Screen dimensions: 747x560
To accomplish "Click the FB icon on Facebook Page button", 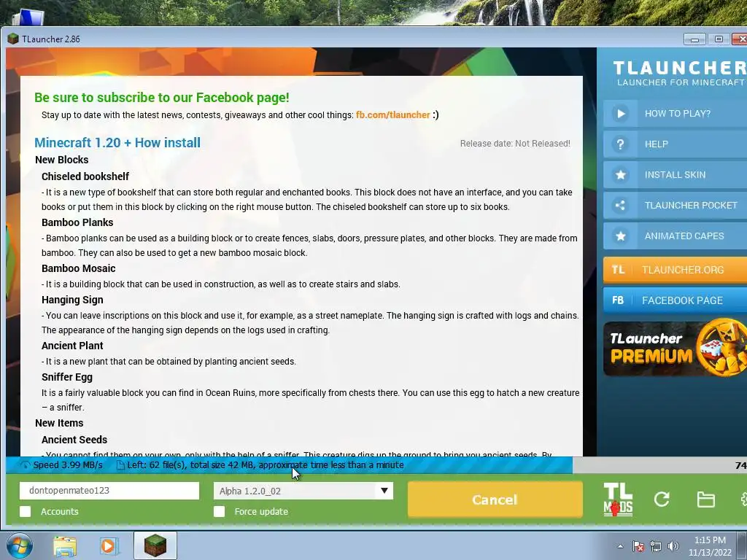I will pos(618,300).
